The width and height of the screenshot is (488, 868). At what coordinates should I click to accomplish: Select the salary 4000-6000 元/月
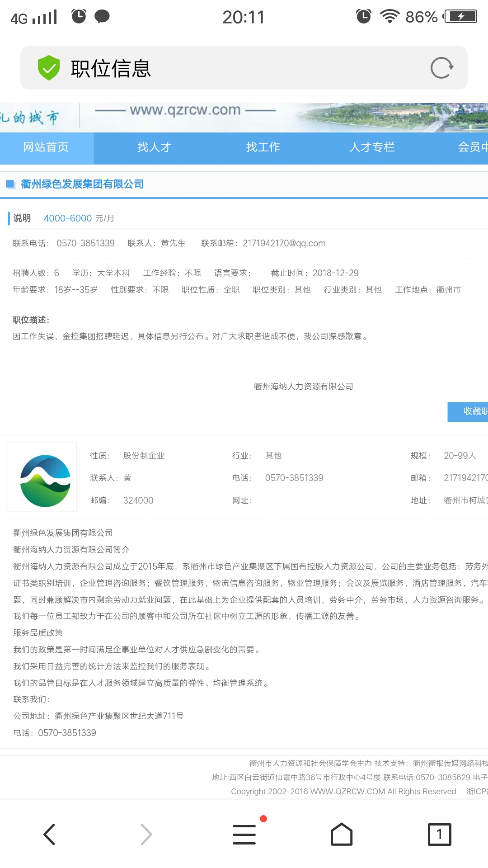click(x=79, y=218)
